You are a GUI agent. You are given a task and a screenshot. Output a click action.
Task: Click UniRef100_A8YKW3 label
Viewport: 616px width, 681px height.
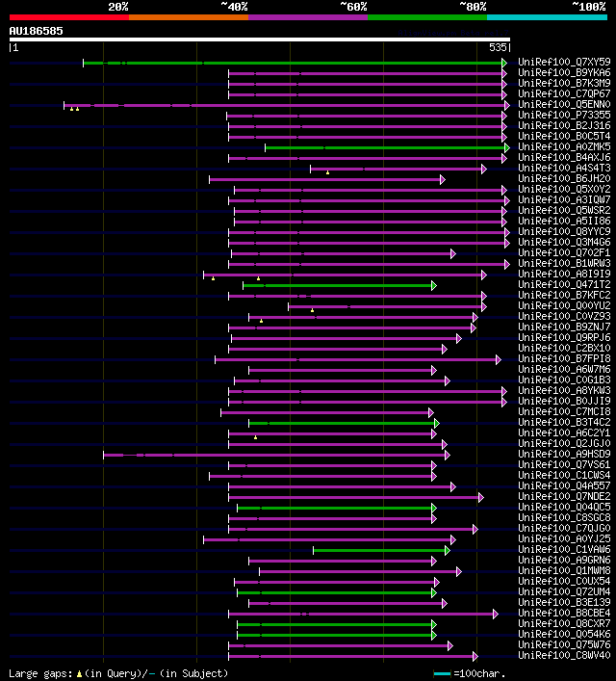coord(564,390)
